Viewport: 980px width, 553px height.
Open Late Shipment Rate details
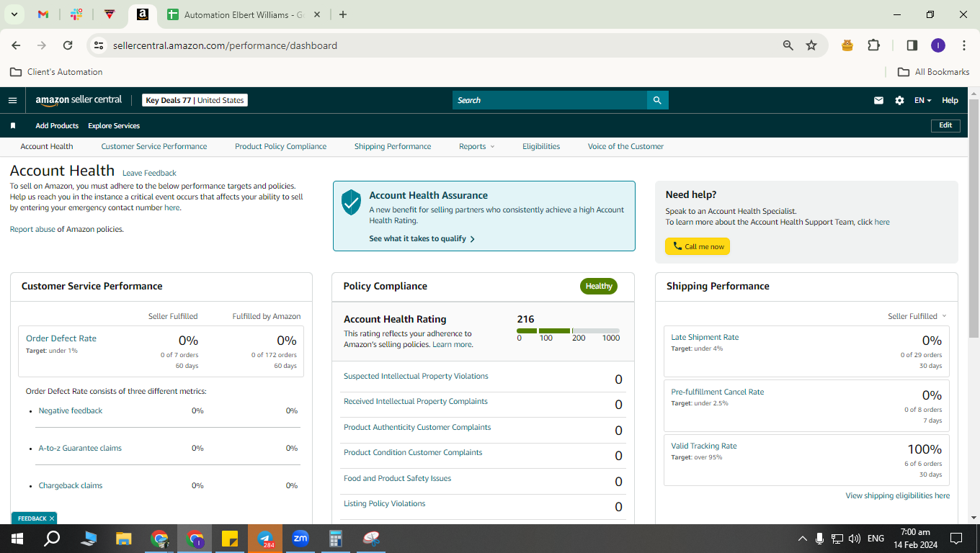[705, 337]
